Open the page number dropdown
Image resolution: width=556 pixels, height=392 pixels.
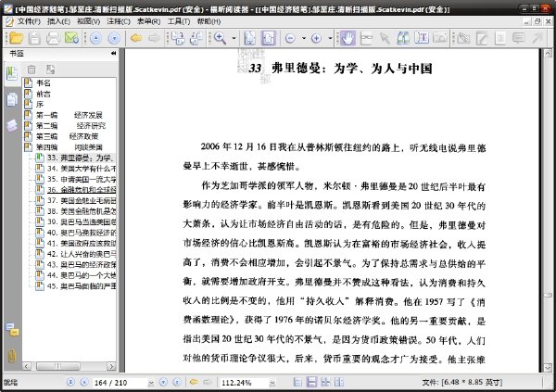point(151,383)
